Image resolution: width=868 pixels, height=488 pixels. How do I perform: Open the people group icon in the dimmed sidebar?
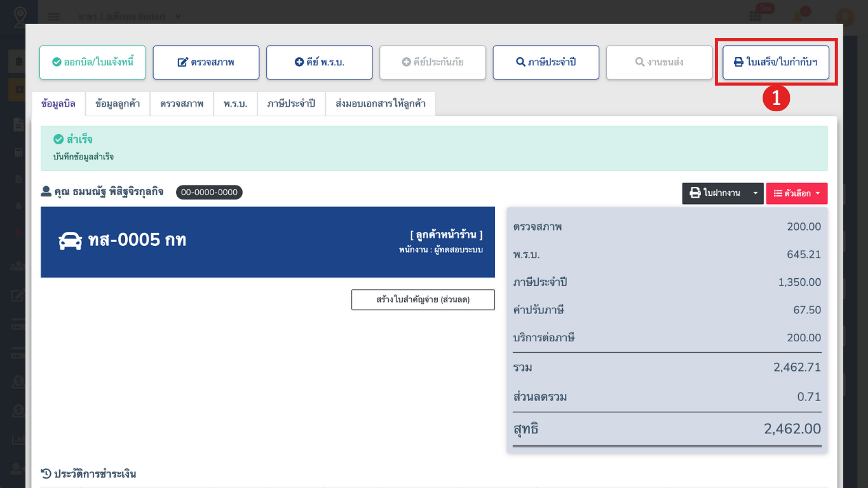pyautogui.click(x=18, y=266)
